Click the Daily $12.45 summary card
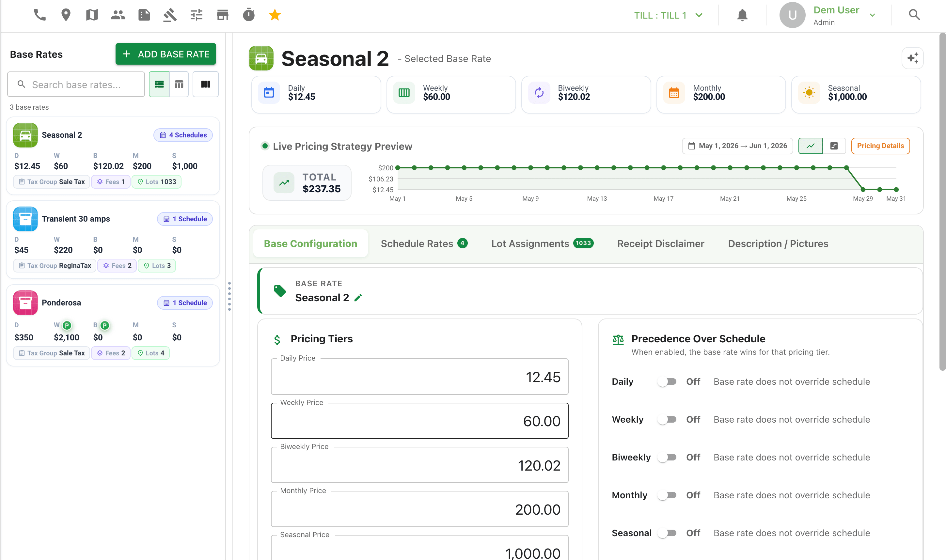Screen dimensions: 946x560 pos(316,95)
